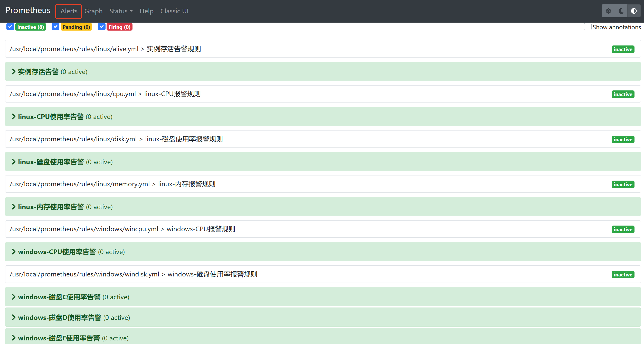Expand the linux-磁盘使用率告警 alert group
This screenshot has width=644, height=344.
14,162
